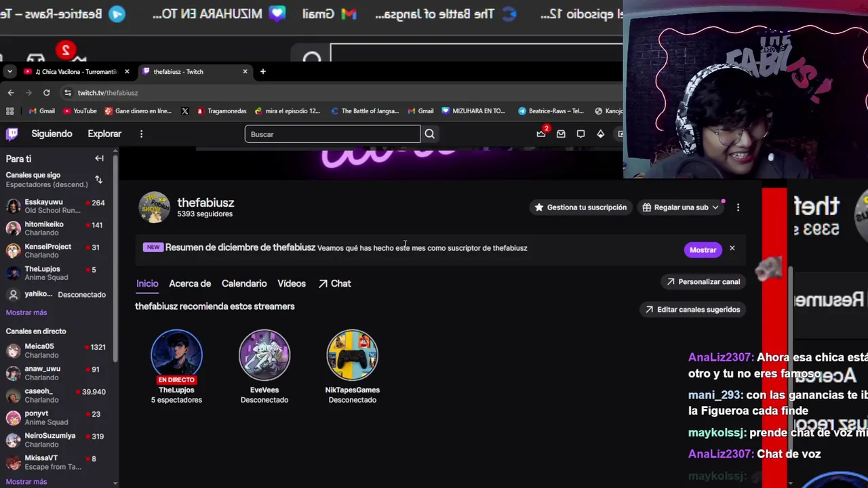868x488 pixels.
Task: Dismiss the Resumen de diciembre banner
Action: click(732, 249)
